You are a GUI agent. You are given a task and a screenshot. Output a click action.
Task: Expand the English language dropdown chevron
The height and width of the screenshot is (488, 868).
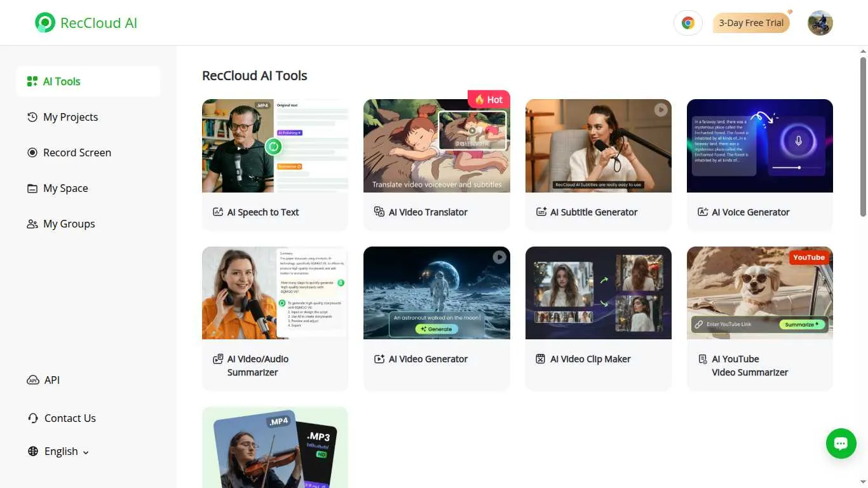[86, 452]
